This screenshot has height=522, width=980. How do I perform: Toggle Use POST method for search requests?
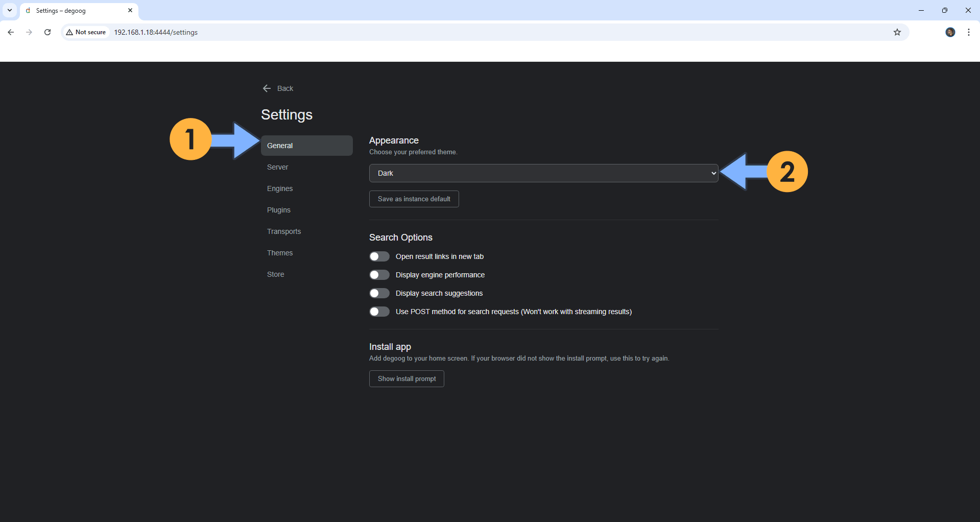point(379,312)
